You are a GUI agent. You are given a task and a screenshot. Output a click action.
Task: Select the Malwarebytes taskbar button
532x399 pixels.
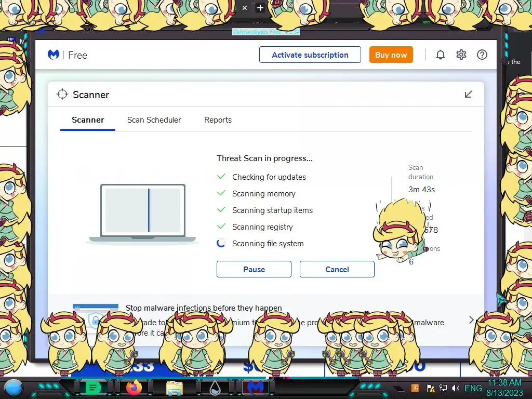[256, 388]
